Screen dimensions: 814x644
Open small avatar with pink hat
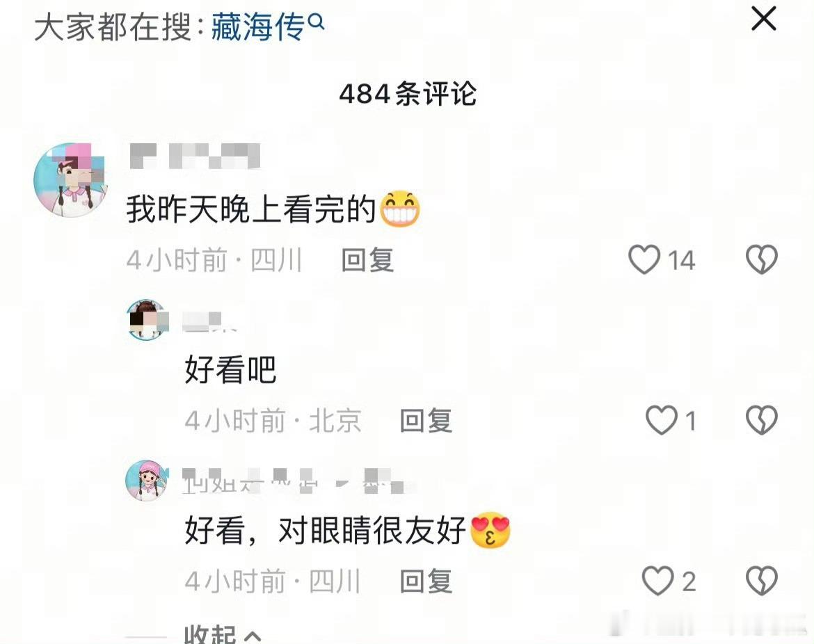coord(147,480)
